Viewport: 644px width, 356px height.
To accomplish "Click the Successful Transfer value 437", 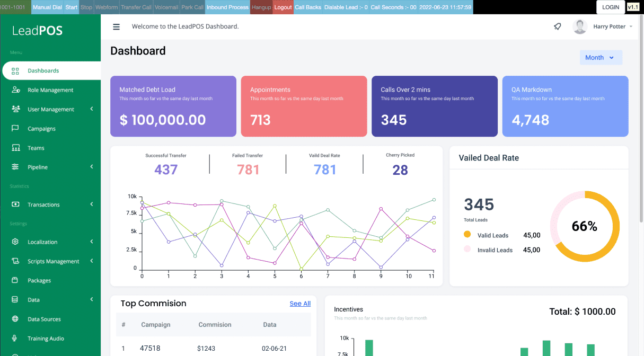I will tap(166, 170).
